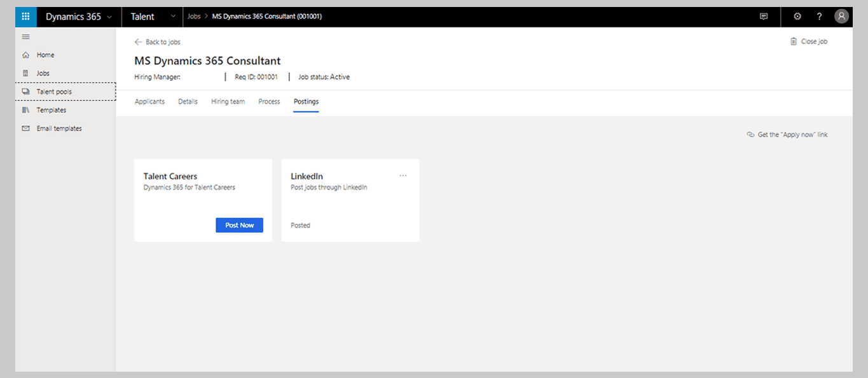Click the Email templates envelope icon

[26, 128]
